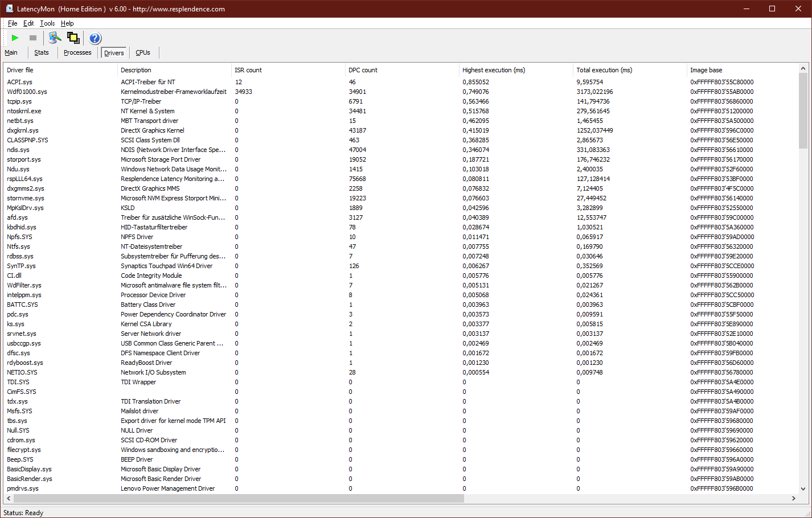Viewport: 812px width, 518px height.
Task: Click the Power Dependency Coordinator Driver description
Action: [x=174, y=314]
